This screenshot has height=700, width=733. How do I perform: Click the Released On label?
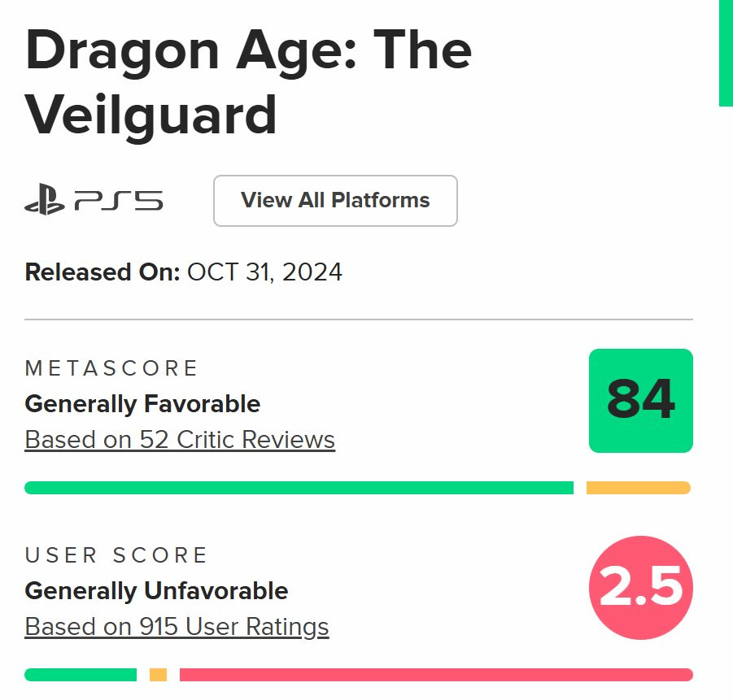point(103,272)
